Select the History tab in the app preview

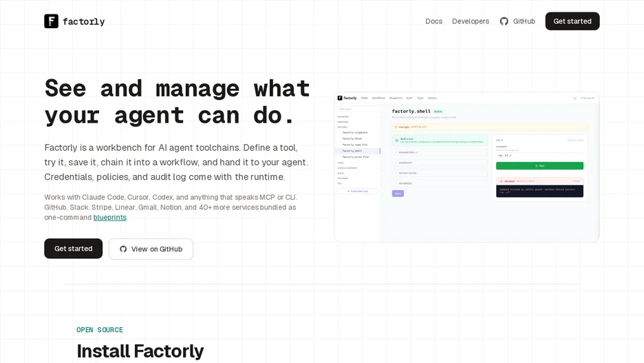click(432, 98)
